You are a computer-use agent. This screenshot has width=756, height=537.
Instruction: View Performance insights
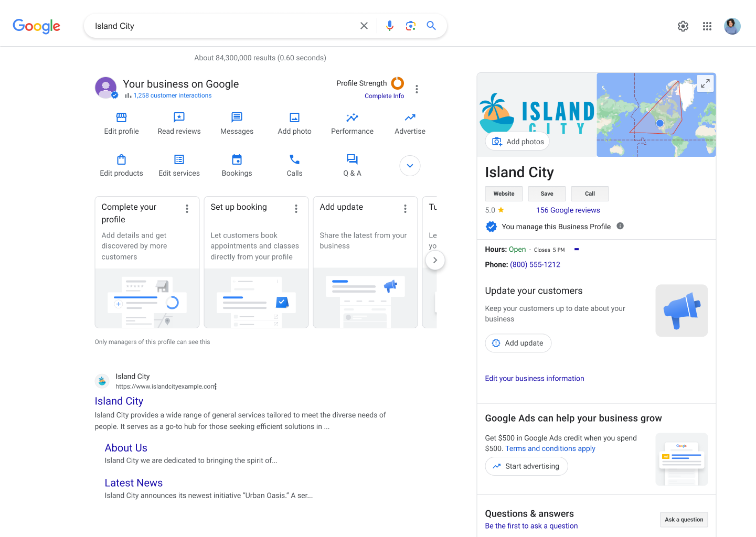tap(352, 124)
